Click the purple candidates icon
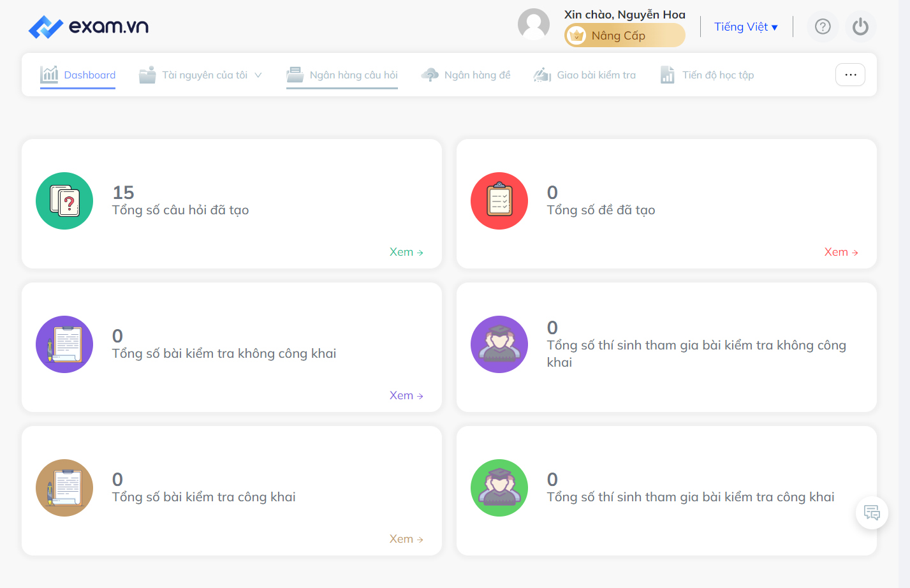 click(x=499, y=344)
